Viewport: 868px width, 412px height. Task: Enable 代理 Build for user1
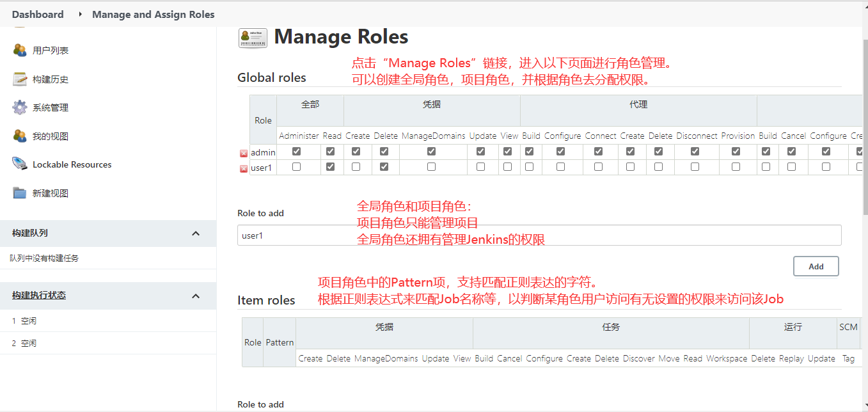coord(530,166)
